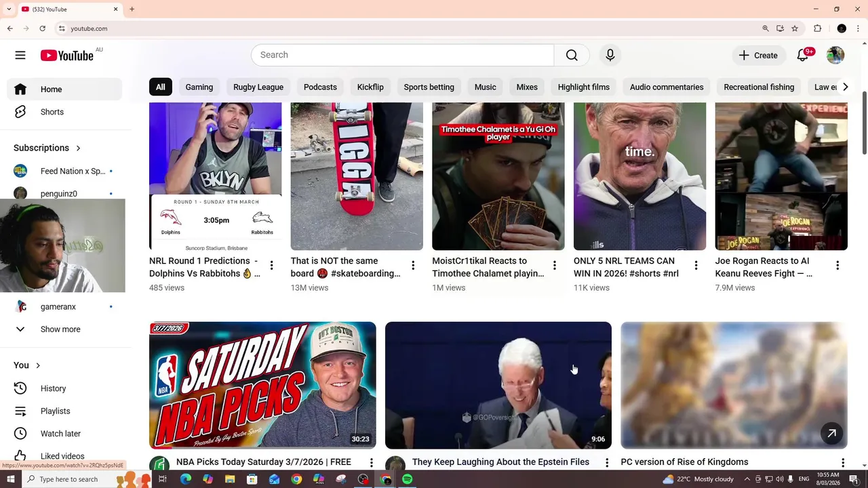Image resolution: width=868 pixels, height=488 pixels.
Task: Expand Show more subscriptions
Action: (x=64, y=329)
